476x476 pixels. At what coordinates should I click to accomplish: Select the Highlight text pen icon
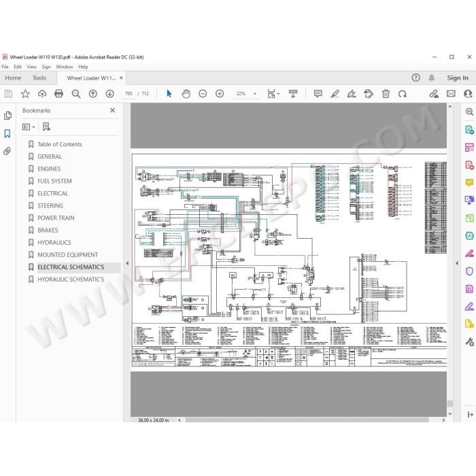tap(335, 94)
